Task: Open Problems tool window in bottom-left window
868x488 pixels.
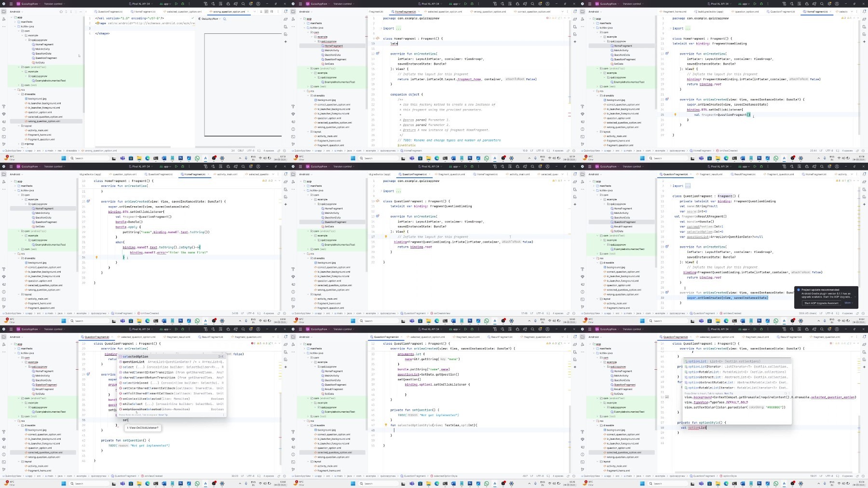Action: (x=4, y=454)
